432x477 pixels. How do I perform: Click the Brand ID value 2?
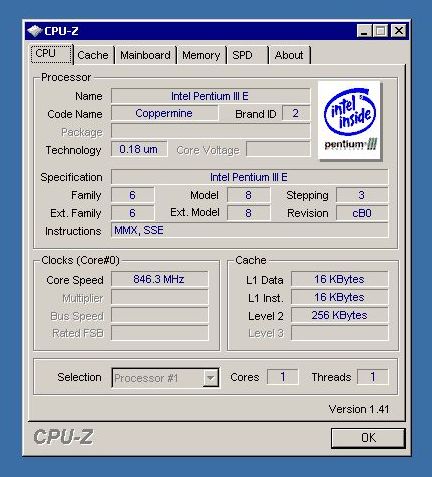(296, 113)
